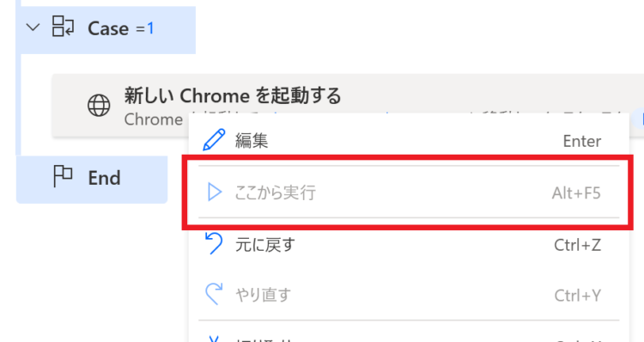Click the flag icon of the End block
This screenshot has height=342, width=644.
coord(63,176)
